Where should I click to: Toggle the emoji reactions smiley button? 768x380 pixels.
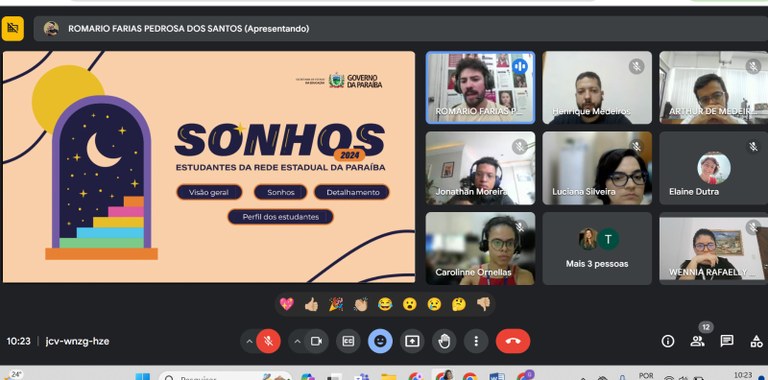tap(380, 341)
